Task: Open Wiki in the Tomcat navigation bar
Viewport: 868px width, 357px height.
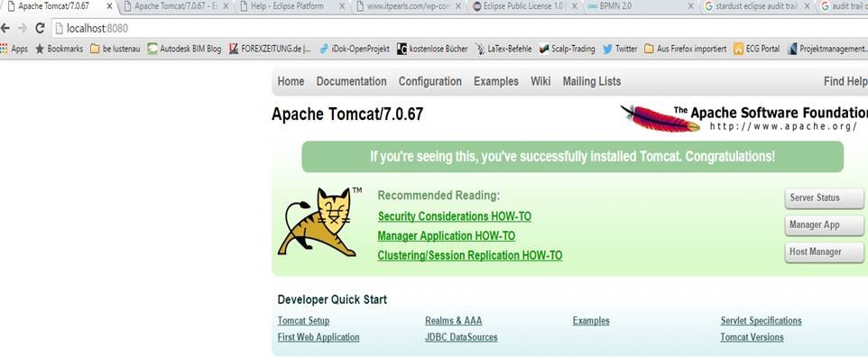Action: (540, 81)
